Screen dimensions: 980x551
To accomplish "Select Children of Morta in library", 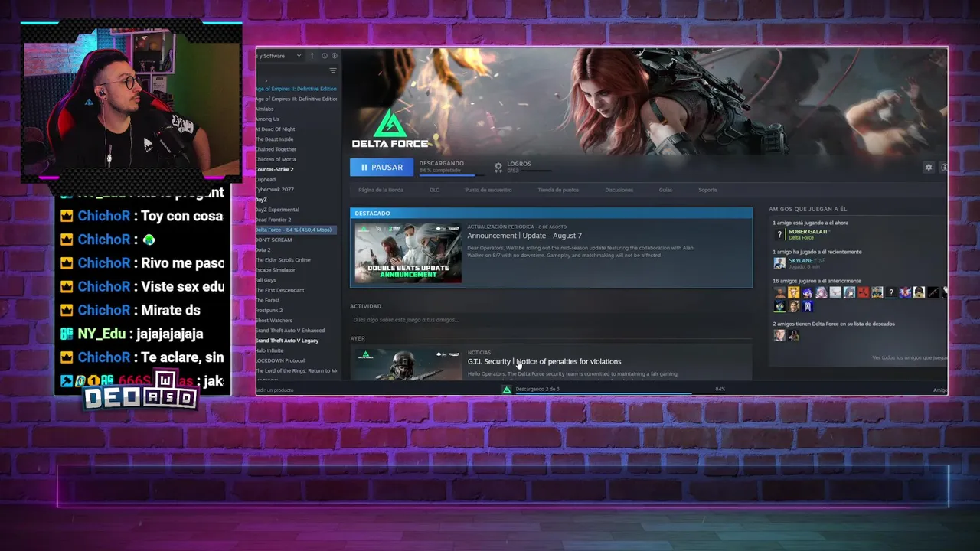I will [276, 159].
